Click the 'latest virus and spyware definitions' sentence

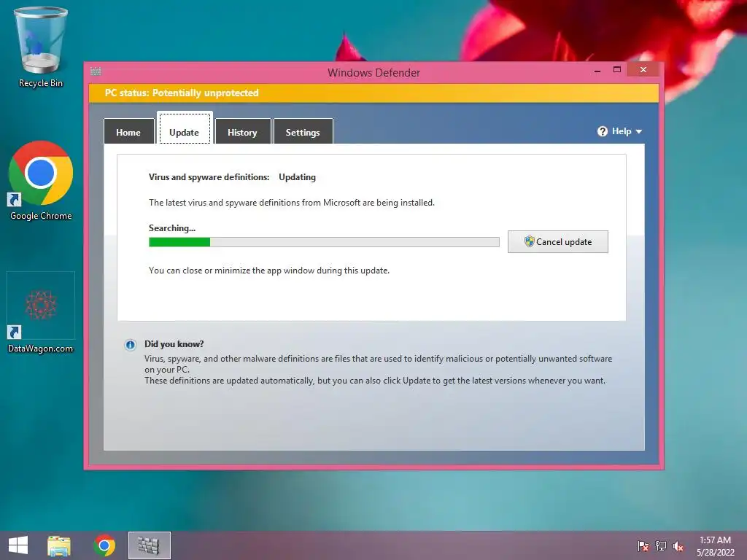point(292,203)
